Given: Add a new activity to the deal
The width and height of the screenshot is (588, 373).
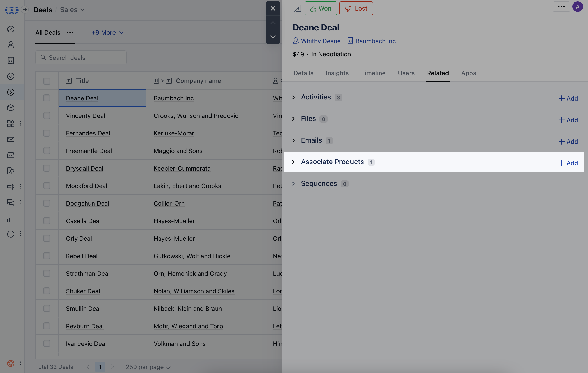Looking at the screenshot, I should click(568, 98).
